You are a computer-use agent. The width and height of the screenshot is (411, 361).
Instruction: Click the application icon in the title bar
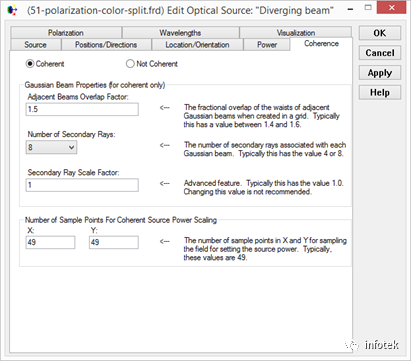(x=12, y=10)
